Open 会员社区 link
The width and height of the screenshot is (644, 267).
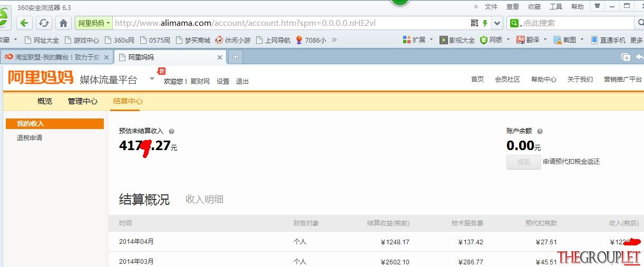click(x=508, y=80)
